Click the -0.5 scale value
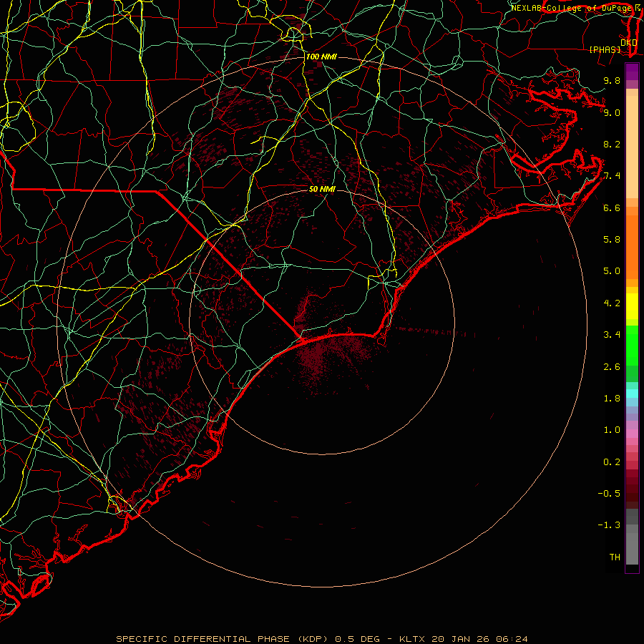The width and height of the screenshot is (644, 644). [x=609, y=494]
